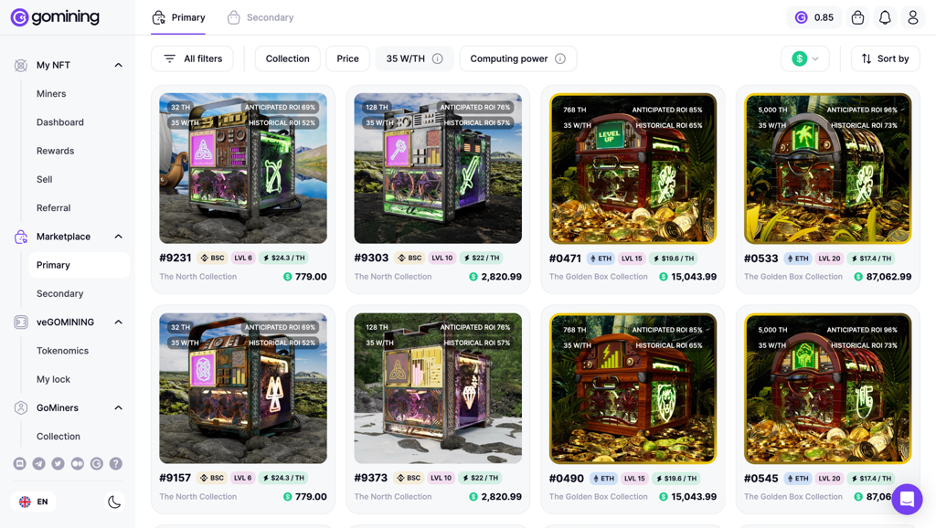Switch to the Secondary tab
This screenshot has width=936, height=528.
pyautogui.click(x=260, y=18)
